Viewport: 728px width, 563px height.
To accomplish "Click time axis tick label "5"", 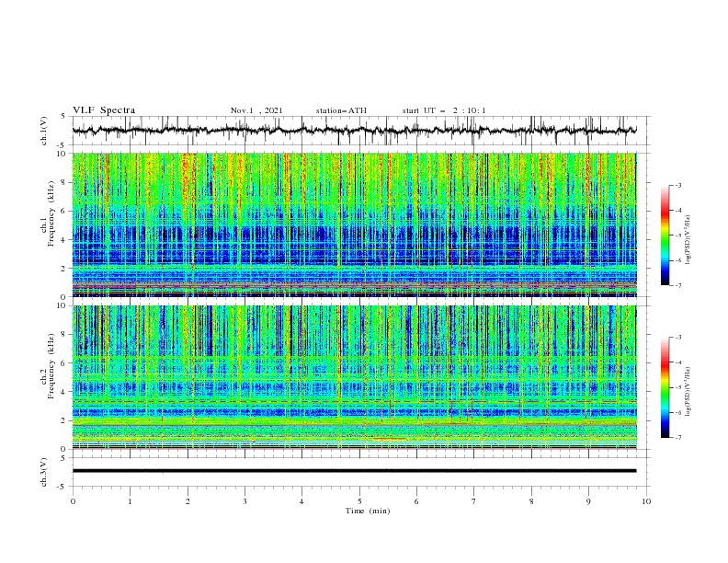I will 359,501.
